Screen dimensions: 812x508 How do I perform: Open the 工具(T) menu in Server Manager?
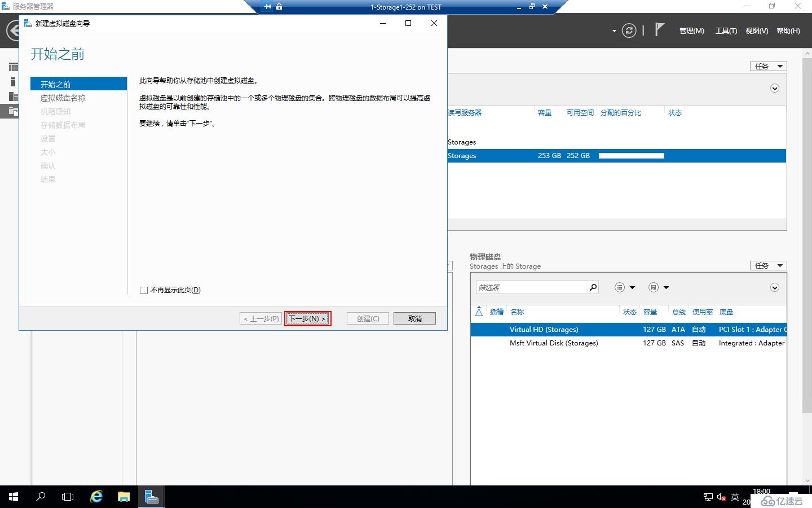[726, 30]
